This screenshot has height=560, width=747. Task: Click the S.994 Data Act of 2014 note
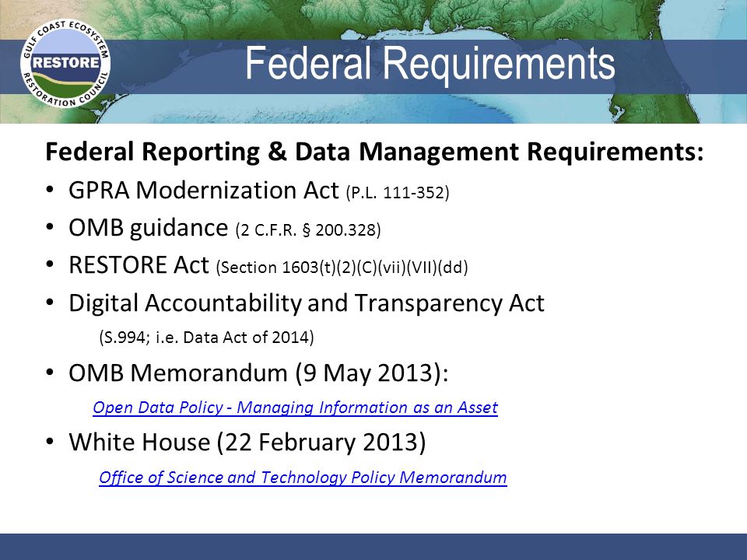click(206, 337)
